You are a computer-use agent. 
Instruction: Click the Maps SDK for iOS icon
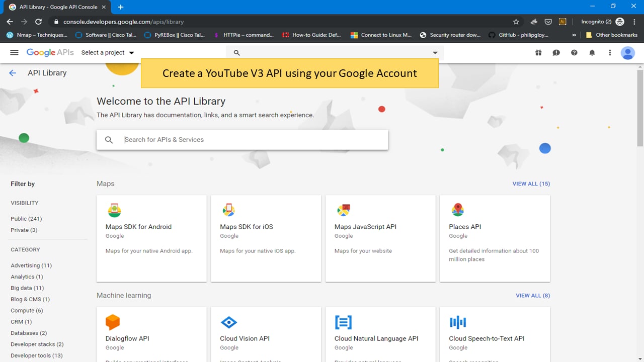click(229, 210)
